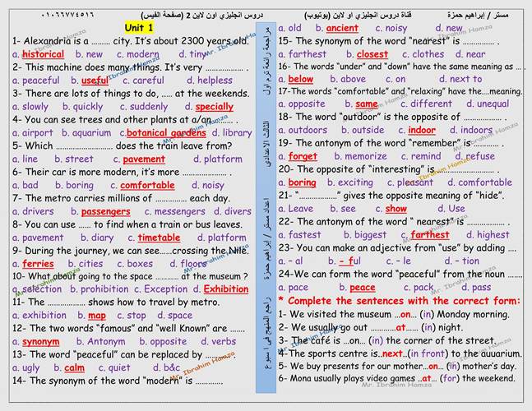Choose the red answer "ancient"
The width and height of the screenshot is (532, 411).
tap(342, 28)
